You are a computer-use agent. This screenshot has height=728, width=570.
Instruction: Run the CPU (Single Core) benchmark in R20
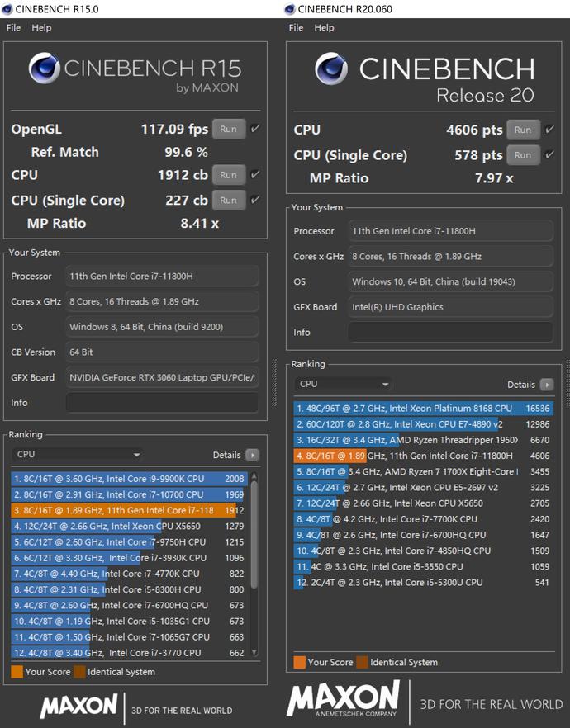point(523,155)
